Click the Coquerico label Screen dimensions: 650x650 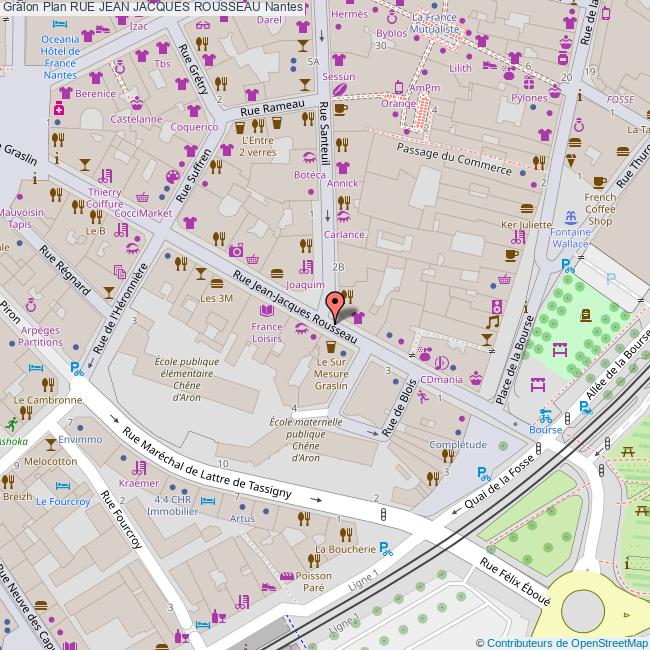click(x=194, y=127)
